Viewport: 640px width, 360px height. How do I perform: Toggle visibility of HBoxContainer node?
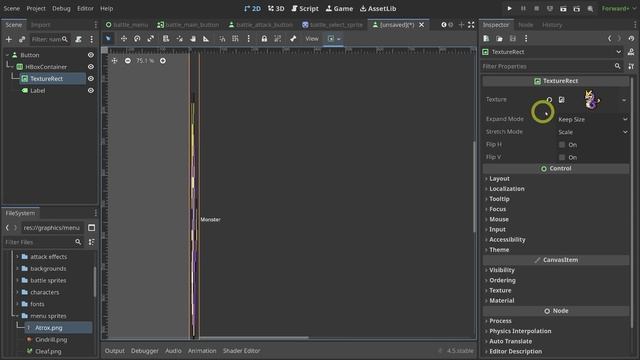click(91, 67)
